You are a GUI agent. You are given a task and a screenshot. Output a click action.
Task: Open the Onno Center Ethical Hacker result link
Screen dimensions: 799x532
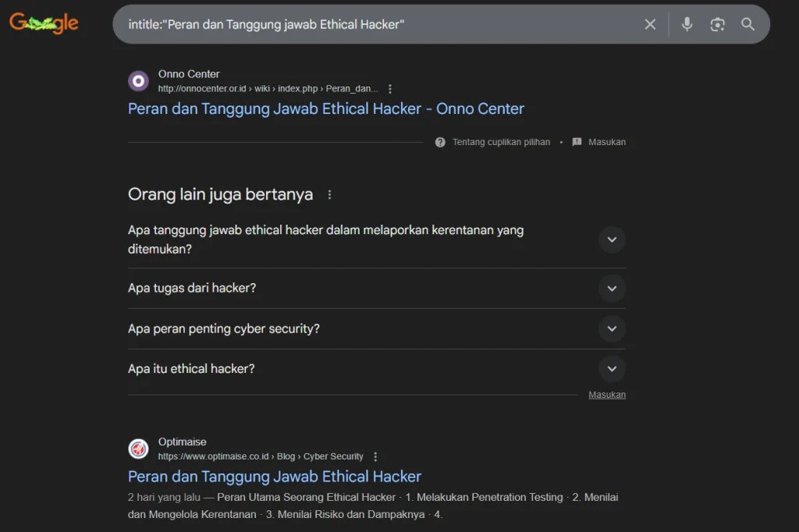click(325, 108)
